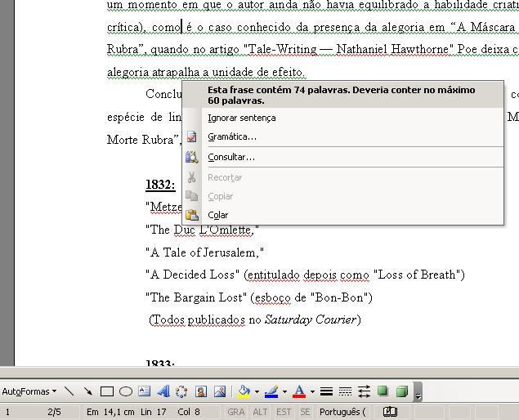This screenshot has width=519, height=420.
Task: Open Dash Style options
Action: [x=345, y=391]
